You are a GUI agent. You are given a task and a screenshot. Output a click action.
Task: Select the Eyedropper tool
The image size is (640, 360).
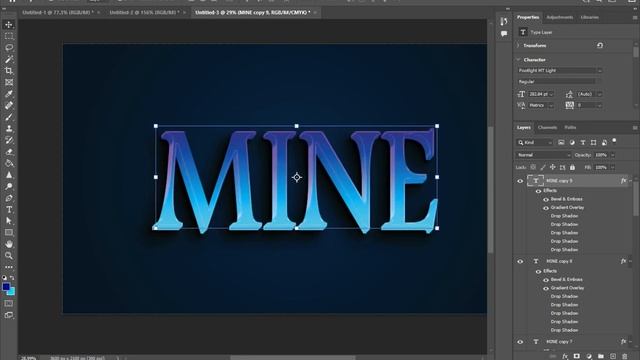[9, 94]
